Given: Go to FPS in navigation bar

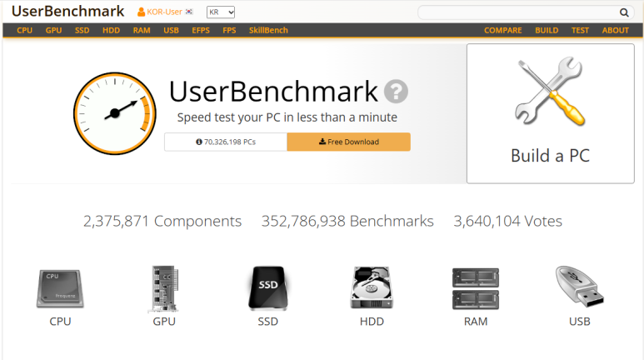Looking at the screenshot, I should (x=229, y=30).
